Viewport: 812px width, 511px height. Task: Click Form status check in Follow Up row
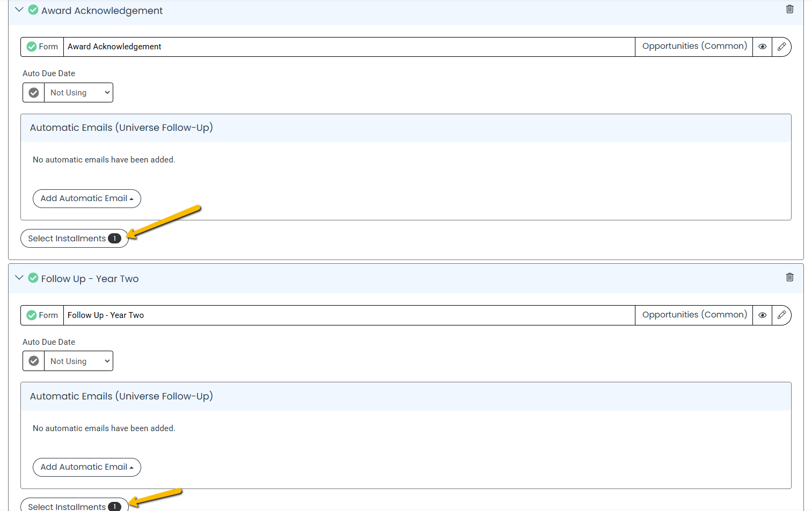(x=32, y=315)
